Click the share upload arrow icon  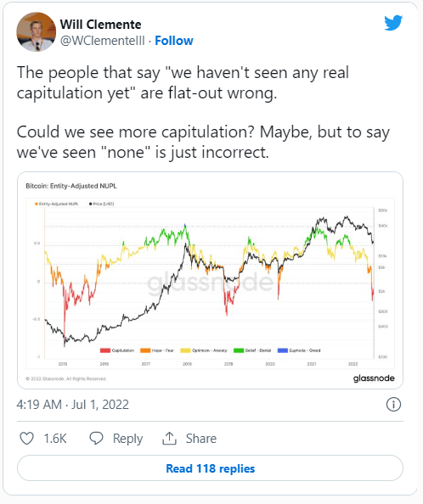pos(169,438)
